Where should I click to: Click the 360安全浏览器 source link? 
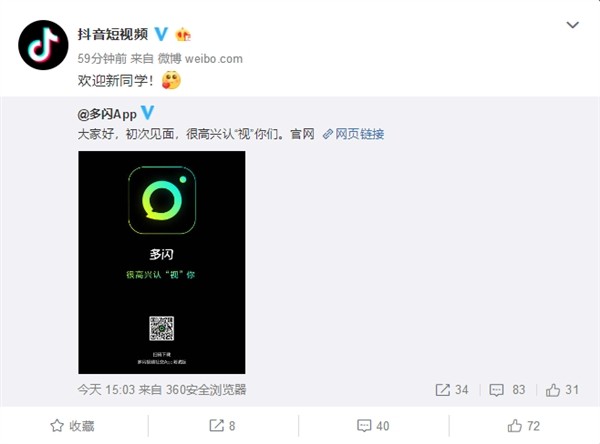(x=206, y=390)
